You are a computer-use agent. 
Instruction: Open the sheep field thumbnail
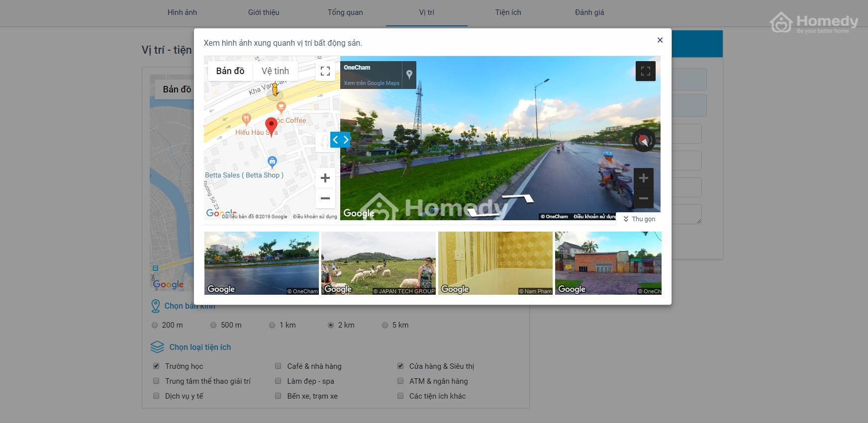point(379,263)
